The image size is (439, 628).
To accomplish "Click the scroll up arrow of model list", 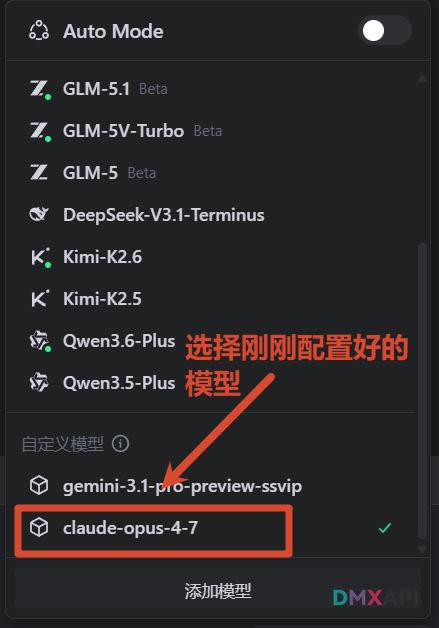I will [422, 78].
